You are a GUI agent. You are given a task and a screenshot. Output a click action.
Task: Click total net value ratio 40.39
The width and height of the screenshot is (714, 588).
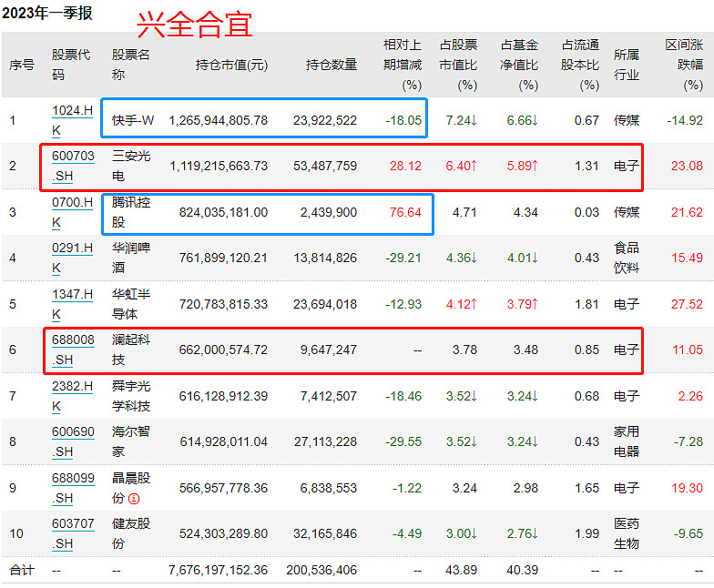point(522,570)
